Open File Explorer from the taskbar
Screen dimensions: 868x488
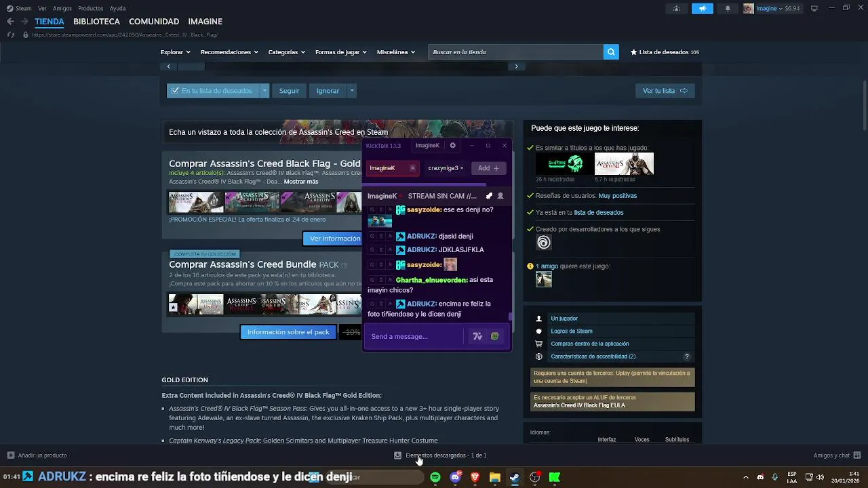coord(495,477)
